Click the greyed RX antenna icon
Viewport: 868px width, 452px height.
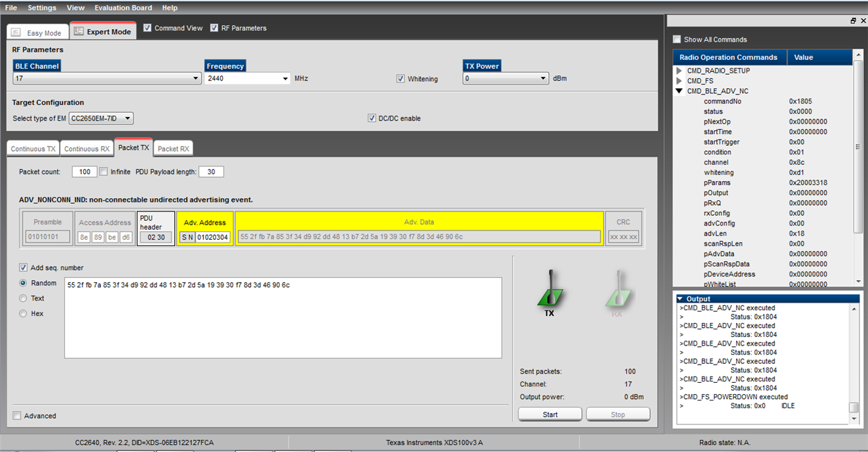[x=617, y=288]
